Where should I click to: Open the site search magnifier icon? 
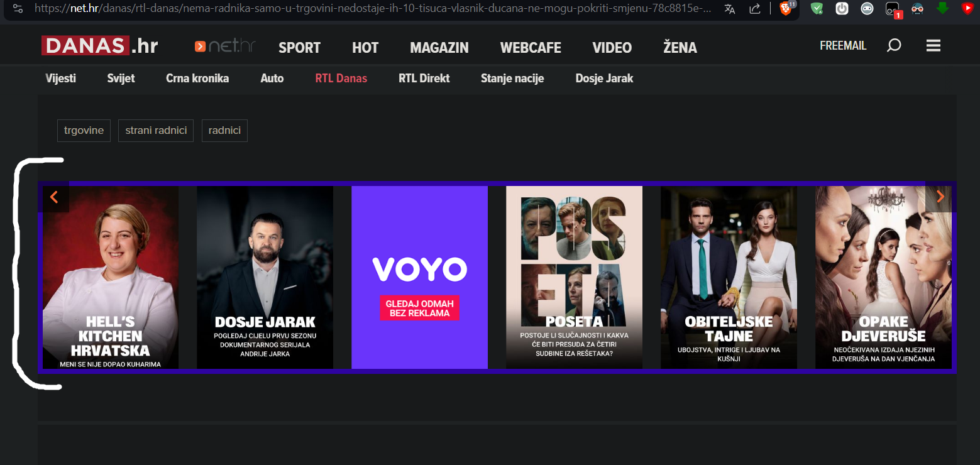pyautogui.click(x=893, y=46)
